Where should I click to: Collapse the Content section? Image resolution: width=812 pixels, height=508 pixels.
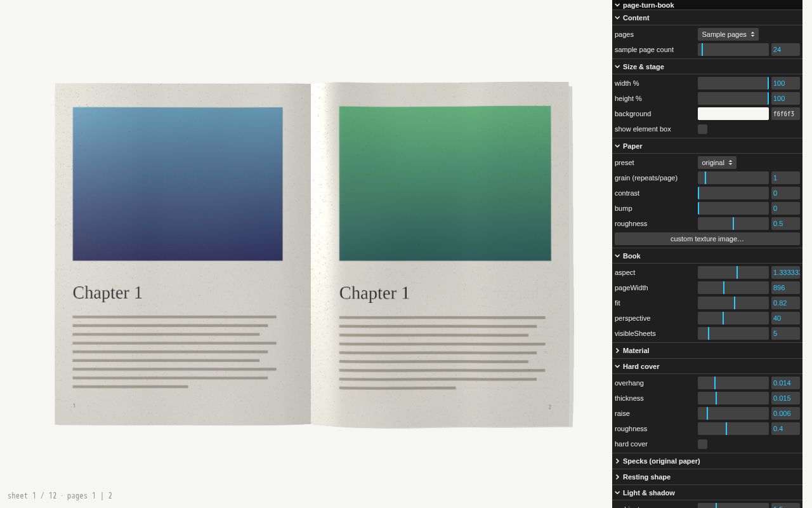[707, 18]
